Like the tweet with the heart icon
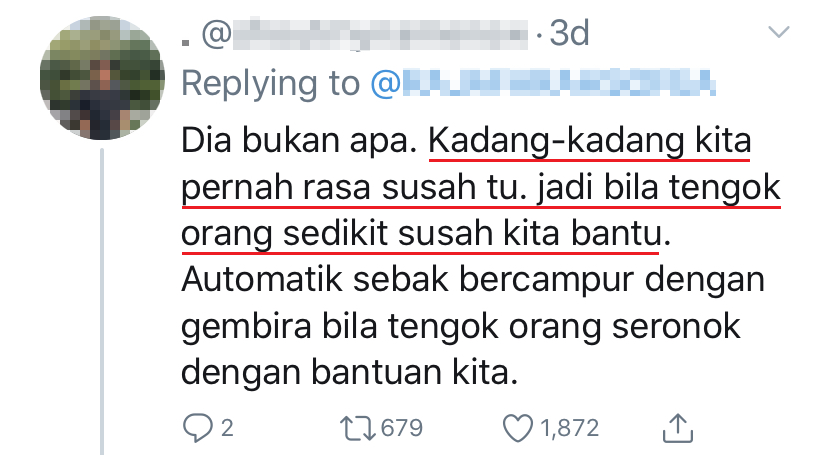Viewport: 828px width, 455px height. coord(518,428)
